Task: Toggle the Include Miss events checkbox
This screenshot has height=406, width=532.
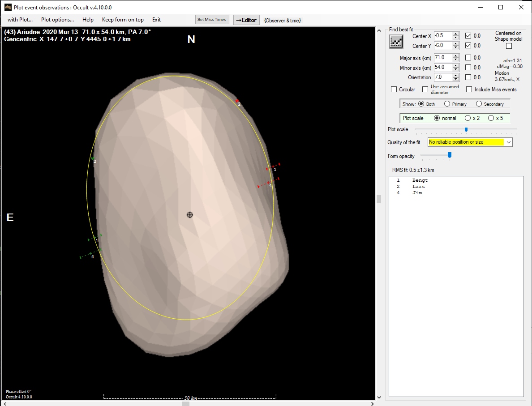Action: pos(469,90)
